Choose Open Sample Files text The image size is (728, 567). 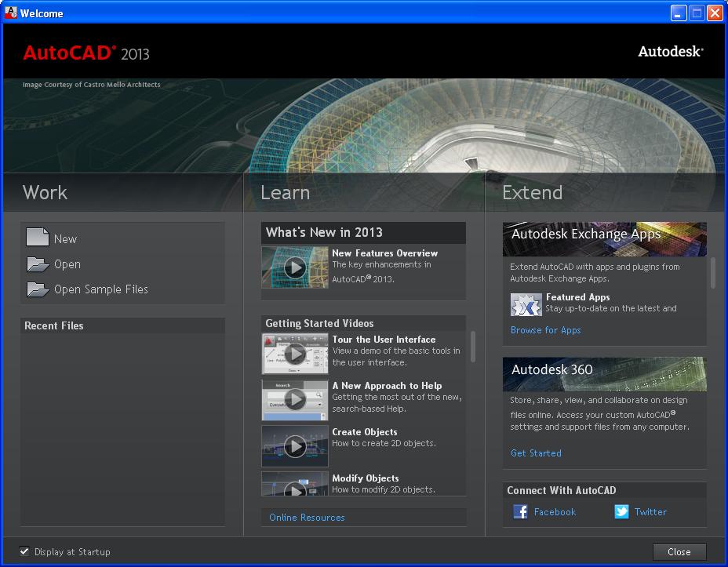pos(101,289)
